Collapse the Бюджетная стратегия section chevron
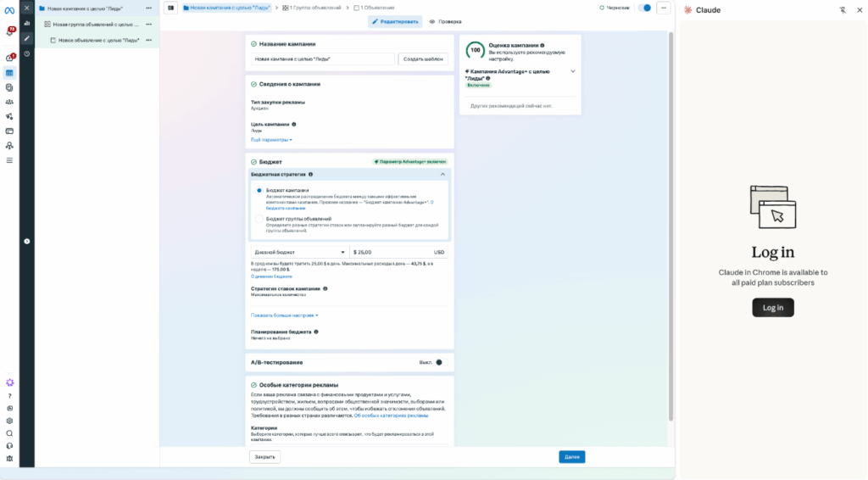The image size is (868, 480). tap(442, 175)
